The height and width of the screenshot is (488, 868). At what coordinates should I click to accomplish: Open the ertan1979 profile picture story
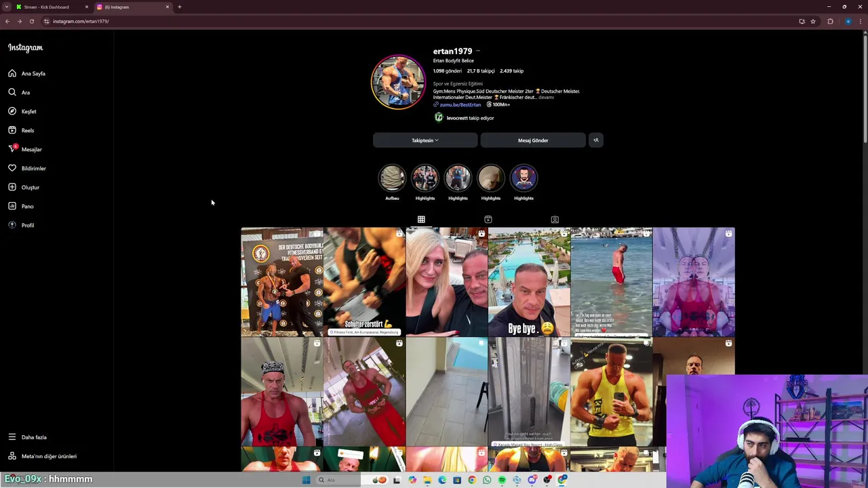click(398, 82)
